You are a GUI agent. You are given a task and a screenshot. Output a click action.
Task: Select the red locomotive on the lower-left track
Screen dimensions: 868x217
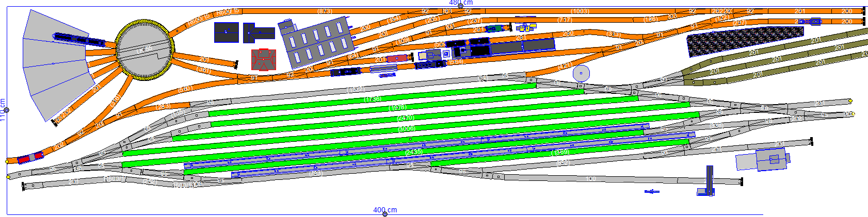(30, 157)
